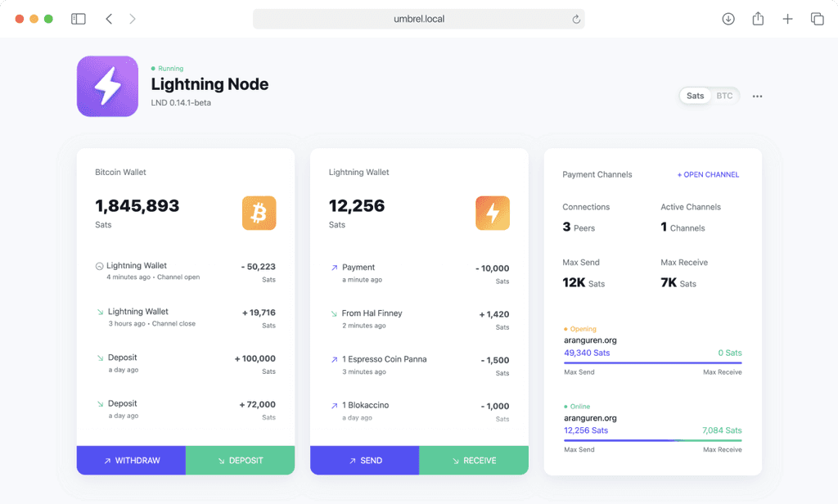
Task: Click the Lightning Wallet bolt icon
Action: coord(493,212)
